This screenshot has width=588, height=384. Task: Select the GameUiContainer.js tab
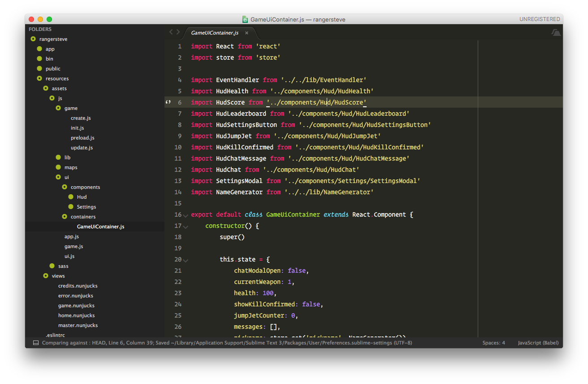tap(215, 33)
